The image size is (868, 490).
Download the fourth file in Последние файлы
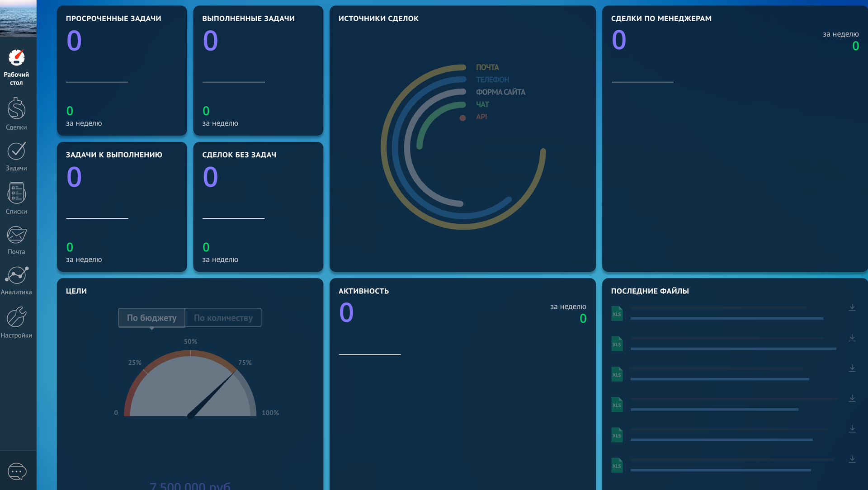coord(852,398)
